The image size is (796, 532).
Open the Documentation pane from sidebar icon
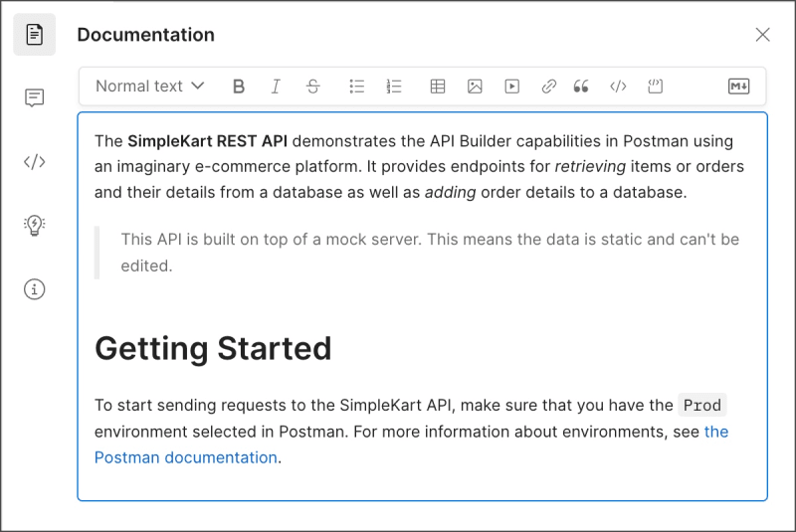(x=34, y=35)
